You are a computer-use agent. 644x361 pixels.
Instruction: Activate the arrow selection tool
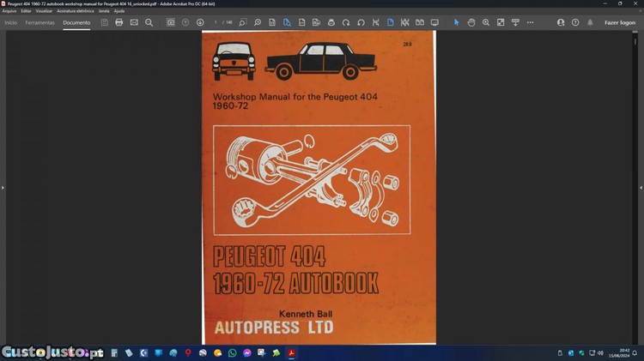pyautogui.click(x=457, y=22)
